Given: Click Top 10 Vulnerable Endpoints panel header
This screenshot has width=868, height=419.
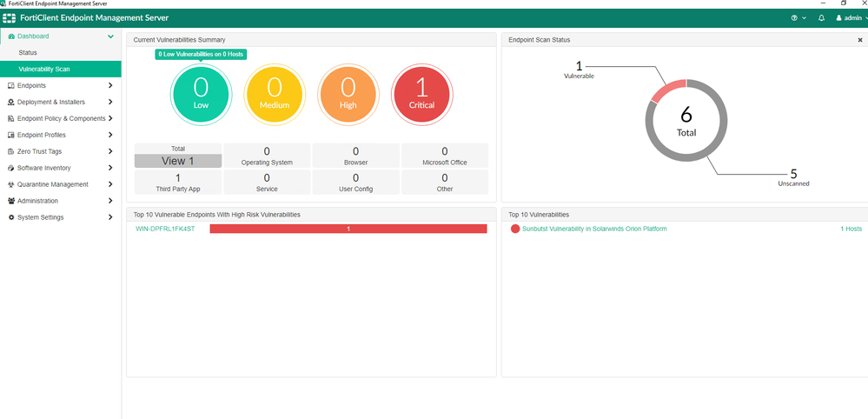Looking at the screenshot, I should pos(217,214).
